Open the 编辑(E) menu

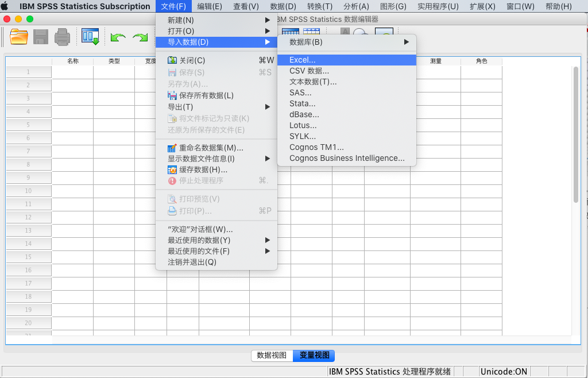tap(210, 6)
